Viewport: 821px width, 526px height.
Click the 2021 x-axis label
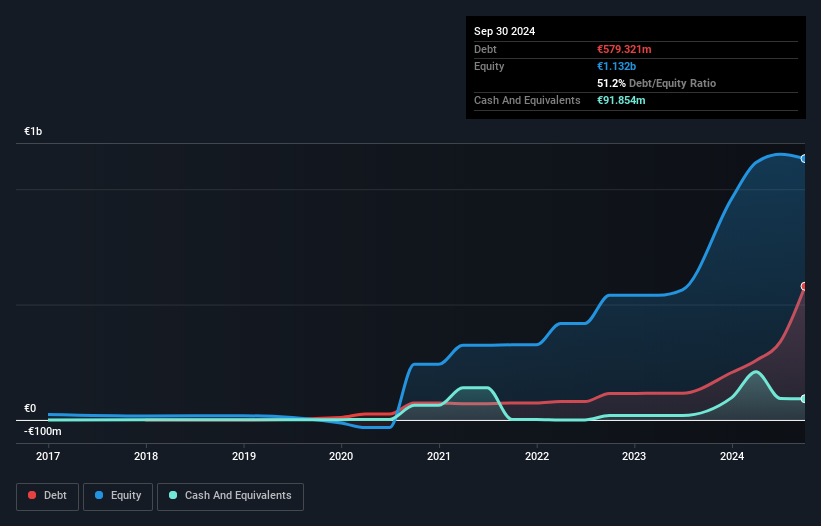(439, 456)
